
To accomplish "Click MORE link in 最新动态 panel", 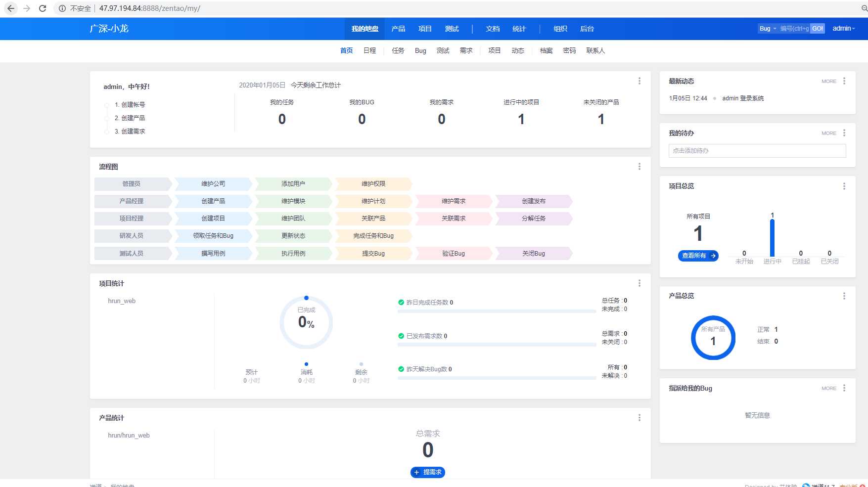I will [x=829, y=81].
